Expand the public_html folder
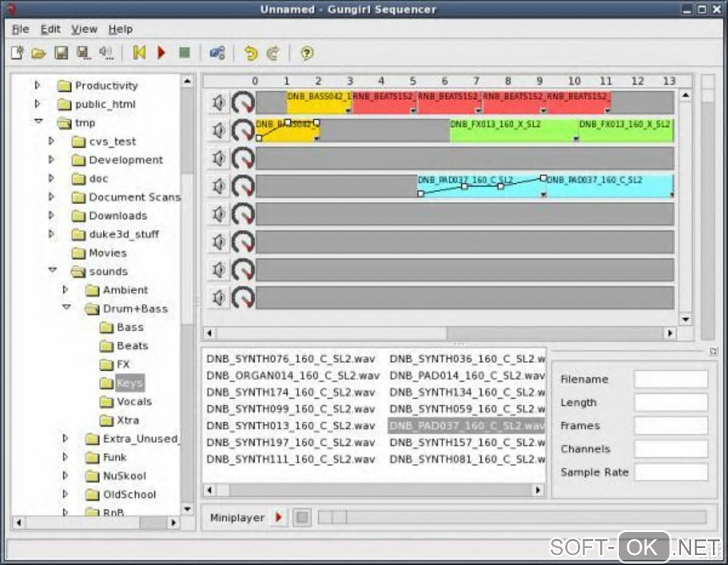This screenshot has width=728, height=565. pyautogui.click(x=38, y=103)
